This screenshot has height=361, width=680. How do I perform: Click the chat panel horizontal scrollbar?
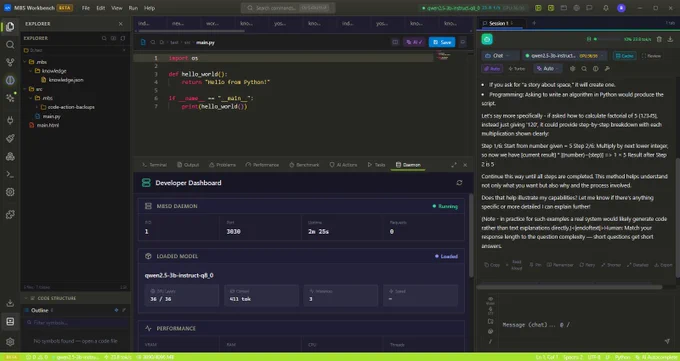click(x=569, y=287)
